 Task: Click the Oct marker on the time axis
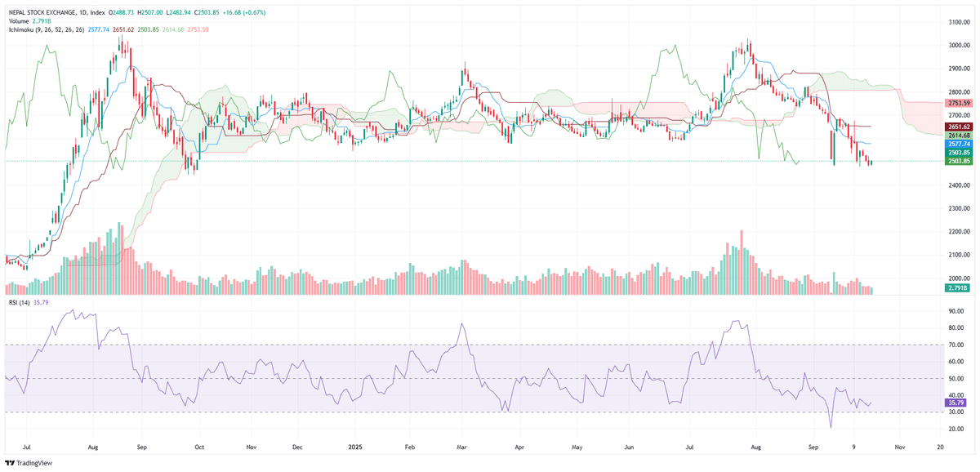pos(198,448)
